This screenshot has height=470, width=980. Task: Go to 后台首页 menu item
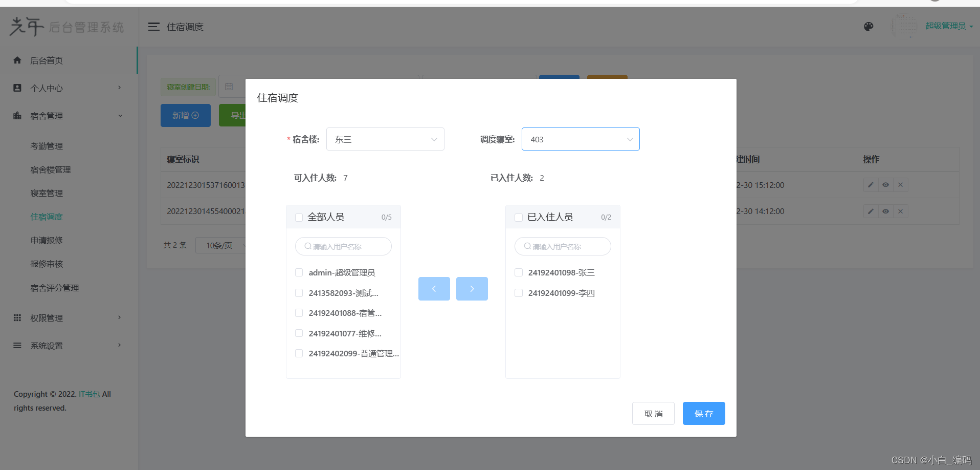pos(69,60)
